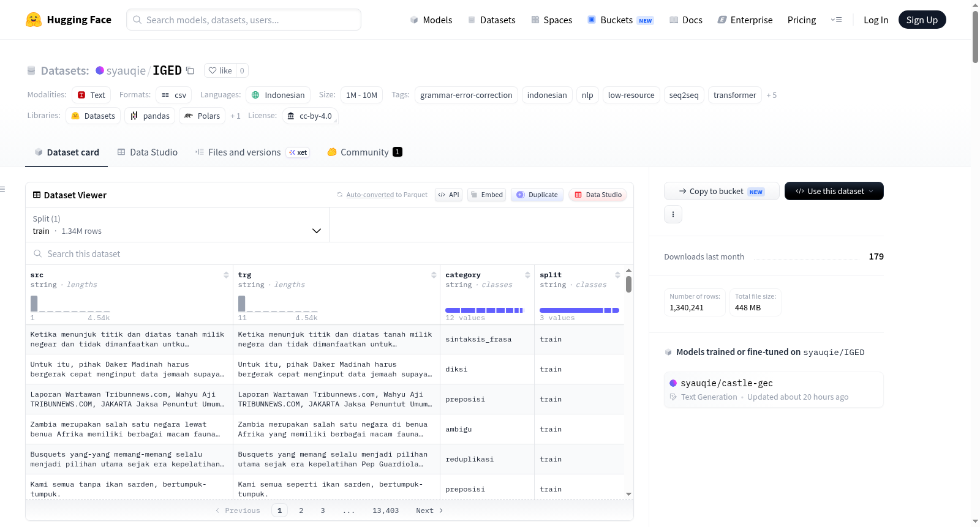Viewport: 980px width, 527px height.
Task: Open the API button in viewer
Action: coord(449,195)
